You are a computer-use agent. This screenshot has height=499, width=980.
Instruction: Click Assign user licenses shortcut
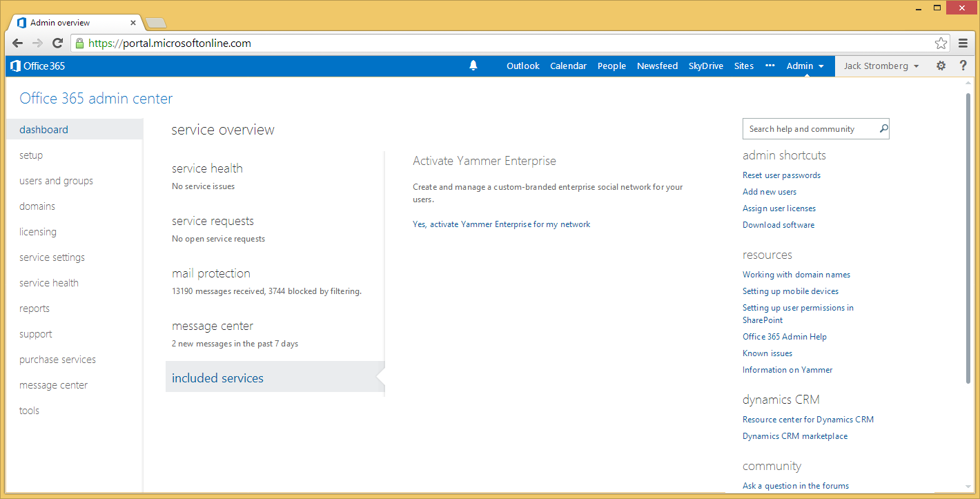point(779,208)
